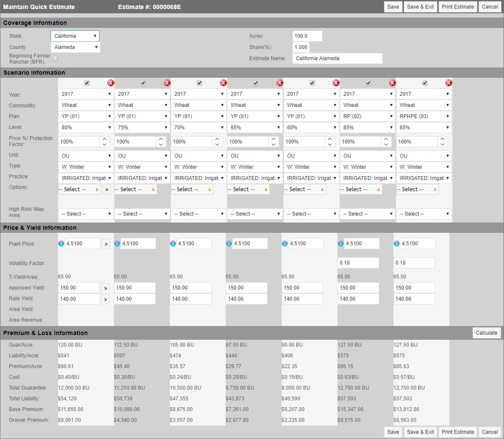Click the '>' arrow button beside Plant Price

(x=106, y=244)
